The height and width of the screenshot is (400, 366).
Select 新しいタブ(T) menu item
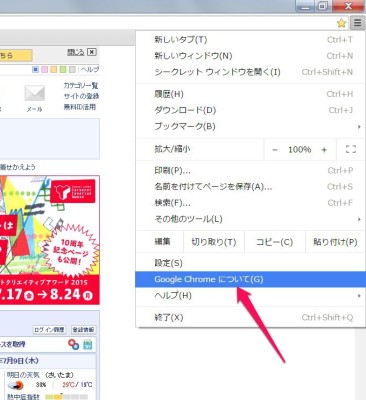pos(250,40)
